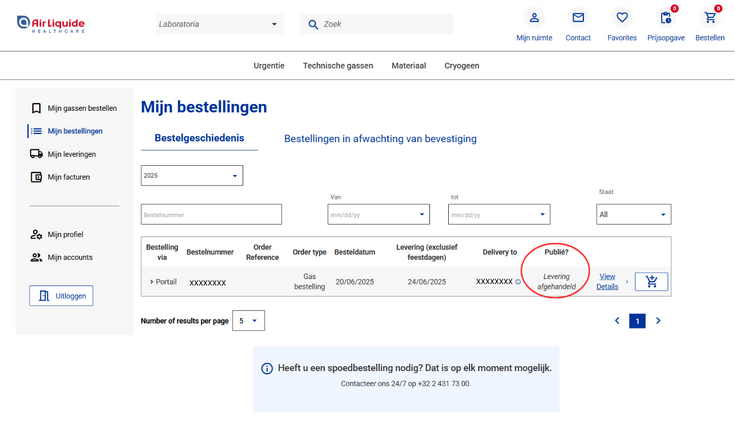Go to Mijn leveringen
This screenshot has width=735, height=428.
pos(72,154)
